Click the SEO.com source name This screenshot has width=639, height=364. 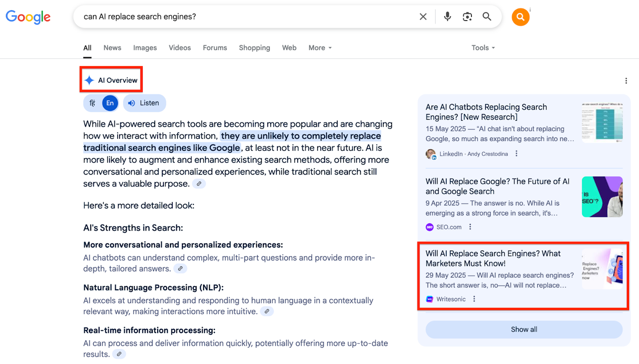coord(449,227)
